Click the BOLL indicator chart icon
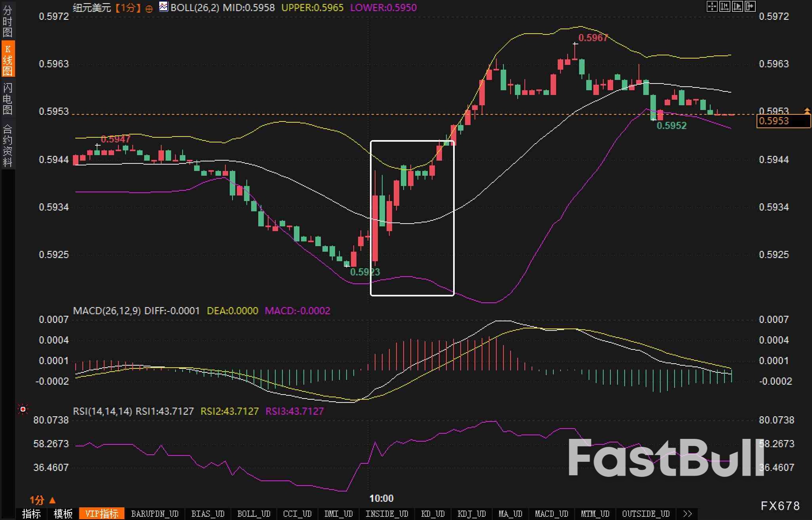 (x=163, y=7)
